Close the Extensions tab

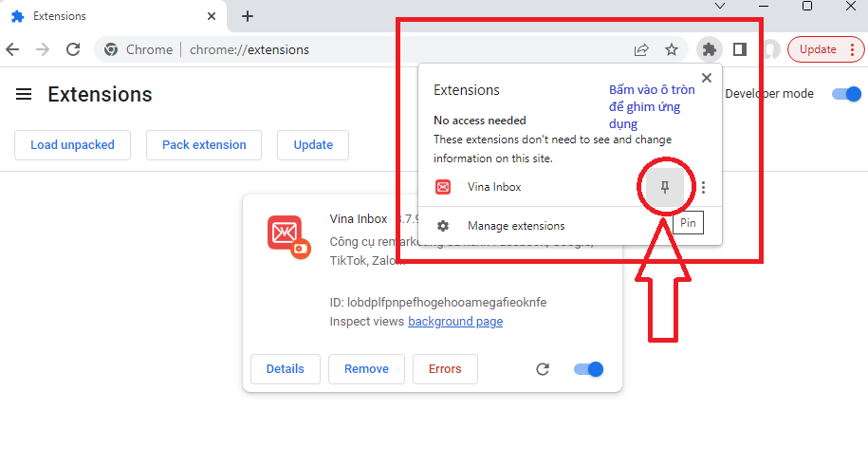pos(212,17)
